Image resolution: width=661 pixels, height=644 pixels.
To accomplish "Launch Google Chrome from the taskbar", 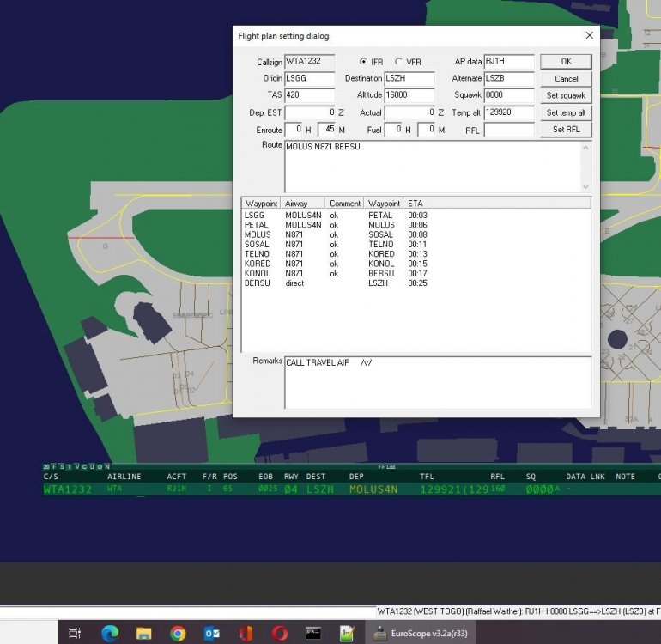I will pos(178,634).
